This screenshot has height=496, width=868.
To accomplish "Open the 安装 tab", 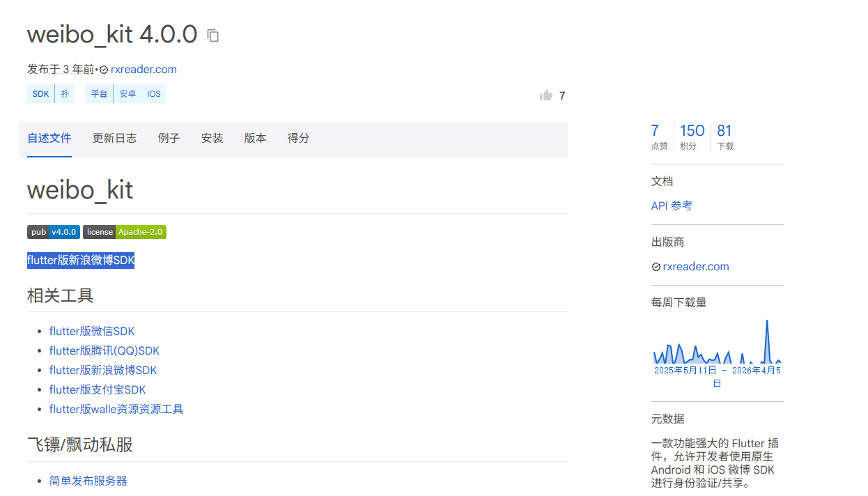I will pyautogui.click(x=212, y=138).
